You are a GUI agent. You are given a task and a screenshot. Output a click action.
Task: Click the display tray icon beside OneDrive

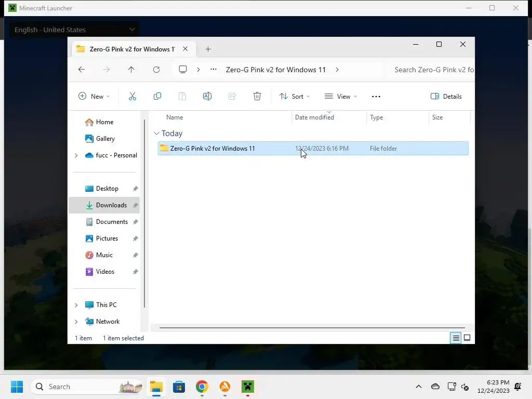[451, 387]
